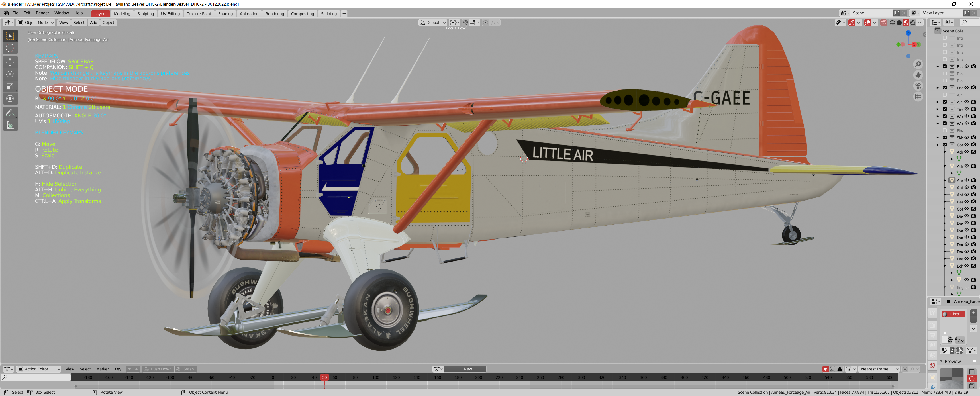This screenshot has height=396, width=980.
Task: Select the Measure tool
Action: [10, 125]
